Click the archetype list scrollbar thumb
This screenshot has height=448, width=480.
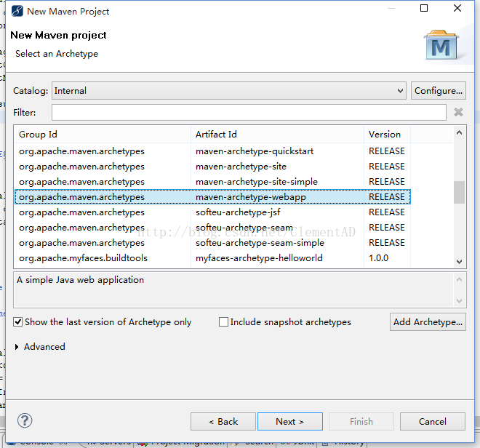tap(459, 192)
